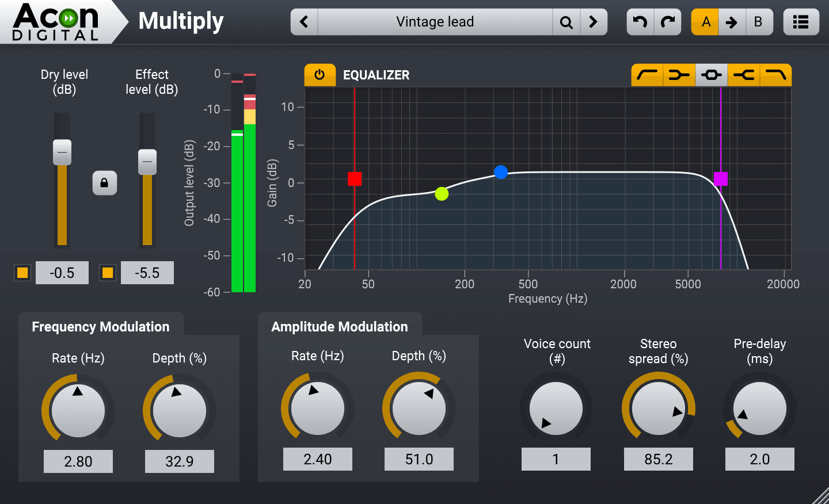Select the low-shelf filter icon
Screen dimensions: 829x504
tap(679, 75)
